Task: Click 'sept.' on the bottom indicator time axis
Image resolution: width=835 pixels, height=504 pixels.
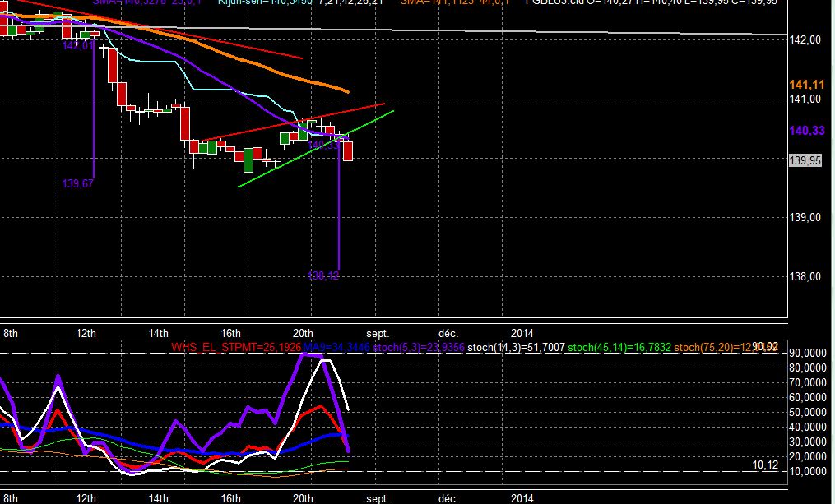Action: (378, 499)
